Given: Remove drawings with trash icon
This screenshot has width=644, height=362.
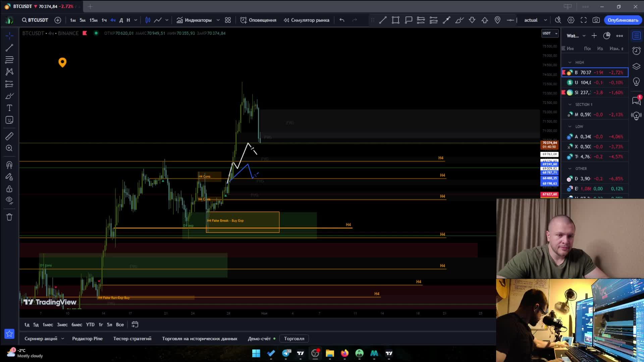Looking at the screenshot, I should 9,217.
